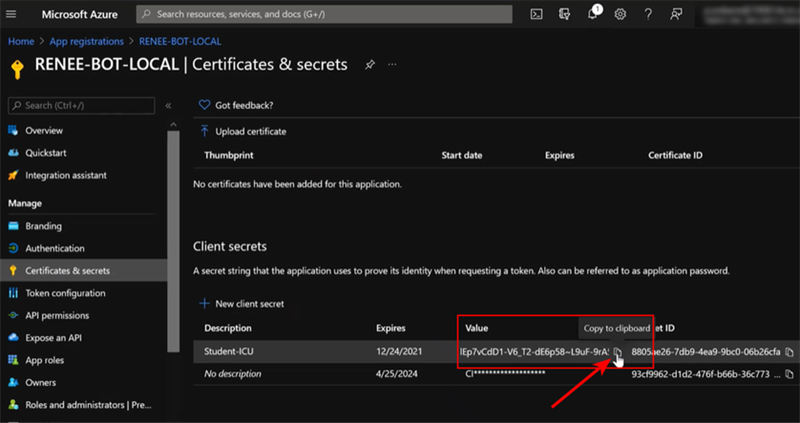The height and width of the screenshot is (423, 800).
Task: Click the Value column header
Action: (x=477, y=328)
